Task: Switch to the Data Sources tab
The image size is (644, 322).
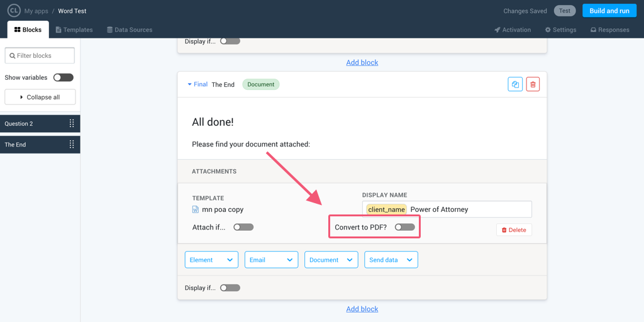Action: click(130, 30)
